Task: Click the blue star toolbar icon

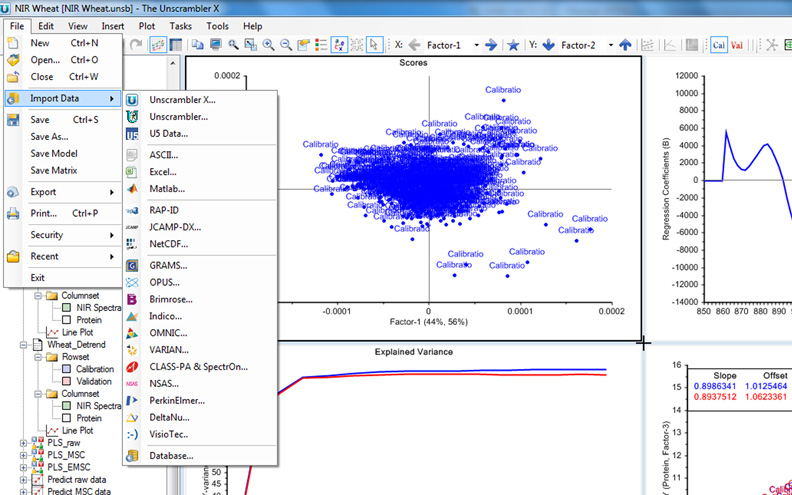Action: pos(513,45)
